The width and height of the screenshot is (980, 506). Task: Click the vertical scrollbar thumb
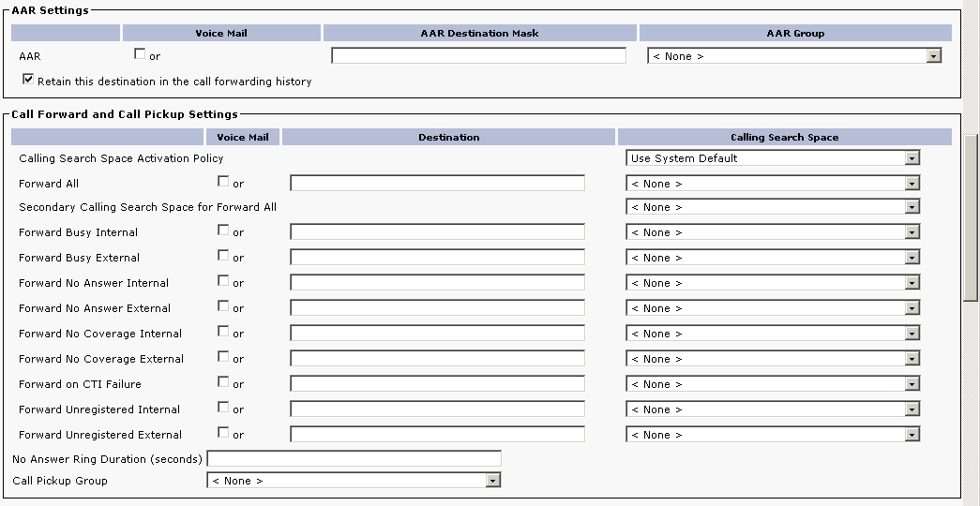coord(971,217)
